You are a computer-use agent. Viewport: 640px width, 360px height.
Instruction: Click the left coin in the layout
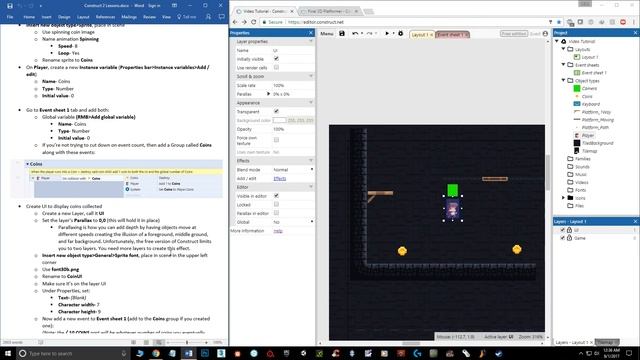click(402, 251)
